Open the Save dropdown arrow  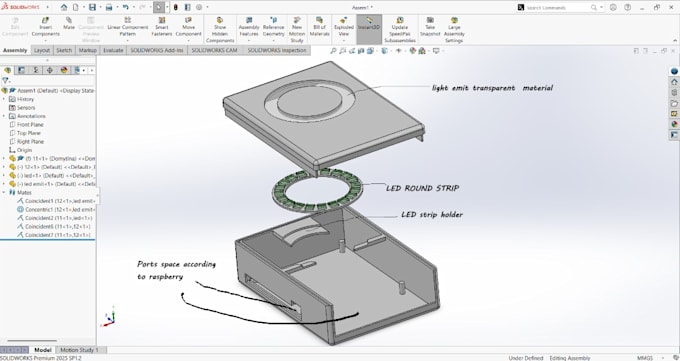(x=100, y=7)
